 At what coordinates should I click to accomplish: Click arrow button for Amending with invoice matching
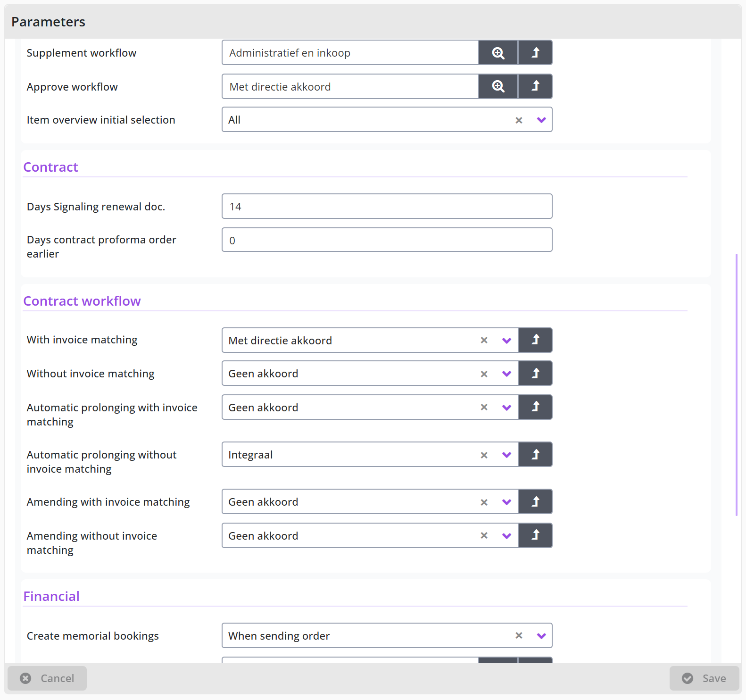(535, 501)
